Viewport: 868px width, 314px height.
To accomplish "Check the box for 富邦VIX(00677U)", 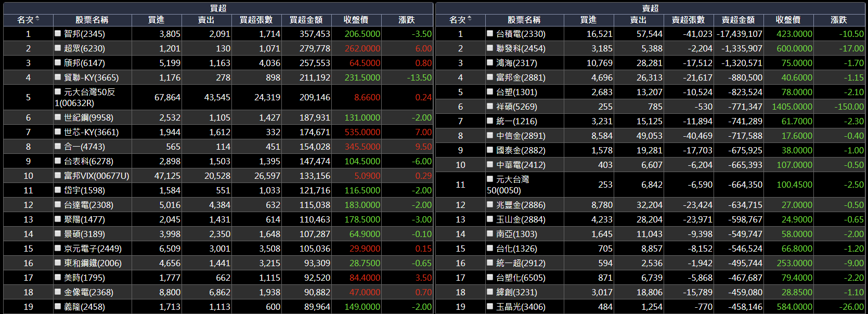I will click(x=58, y=175).
